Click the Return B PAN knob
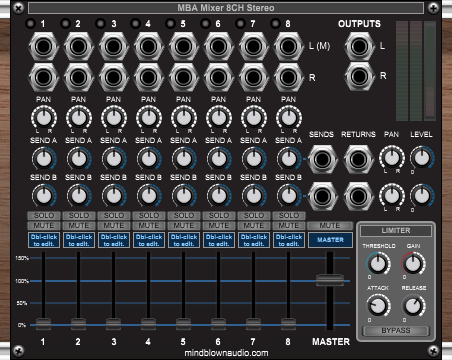This screenshot has height=360, width=452. [392, 196]
